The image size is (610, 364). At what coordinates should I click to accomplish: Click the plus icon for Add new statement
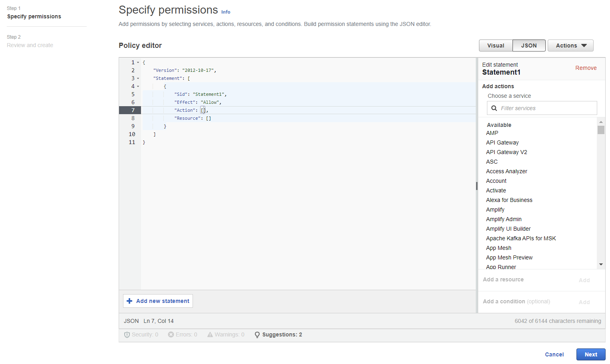[129, 301]
